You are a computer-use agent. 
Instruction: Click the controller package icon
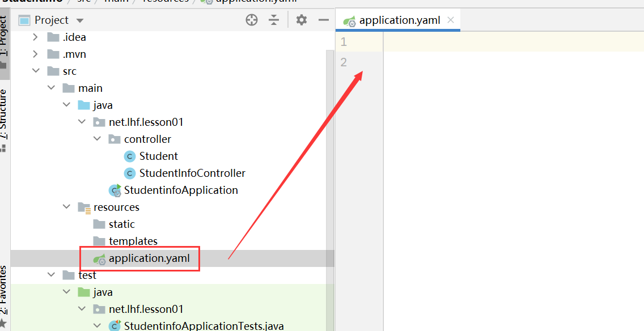(114, 139)
